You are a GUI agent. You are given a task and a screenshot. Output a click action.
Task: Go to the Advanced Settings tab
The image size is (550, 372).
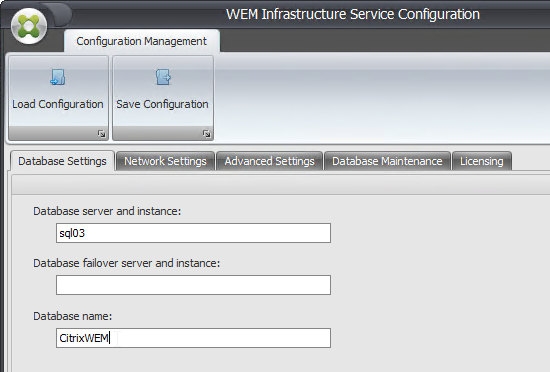(x=269, y=161)
